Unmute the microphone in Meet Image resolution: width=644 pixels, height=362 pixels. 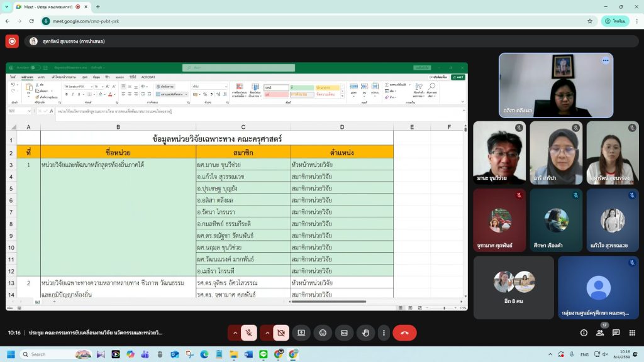249,333
